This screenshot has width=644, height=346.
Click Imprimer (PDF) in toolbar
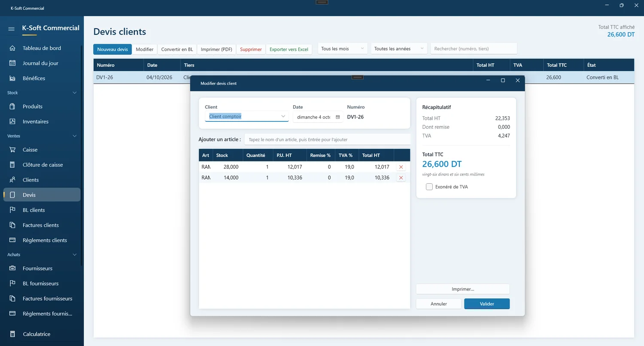tap(216, 49)
